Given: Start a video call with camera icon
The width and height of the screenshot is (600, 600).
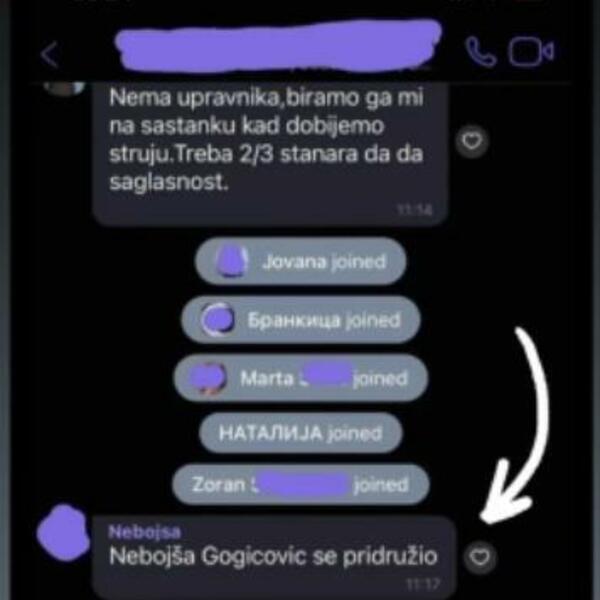Looking at the screenshot, I should click(531, 51).
